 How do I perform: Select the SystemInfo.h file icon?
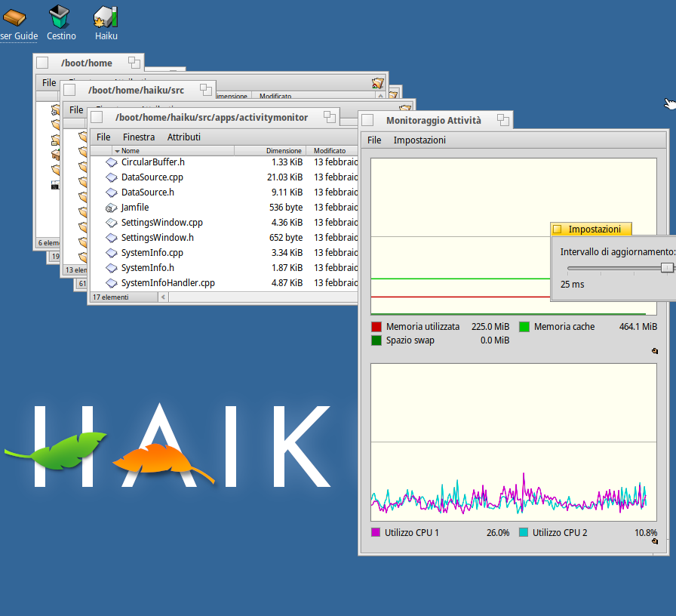pyautogui.click(x=112, y=268)
